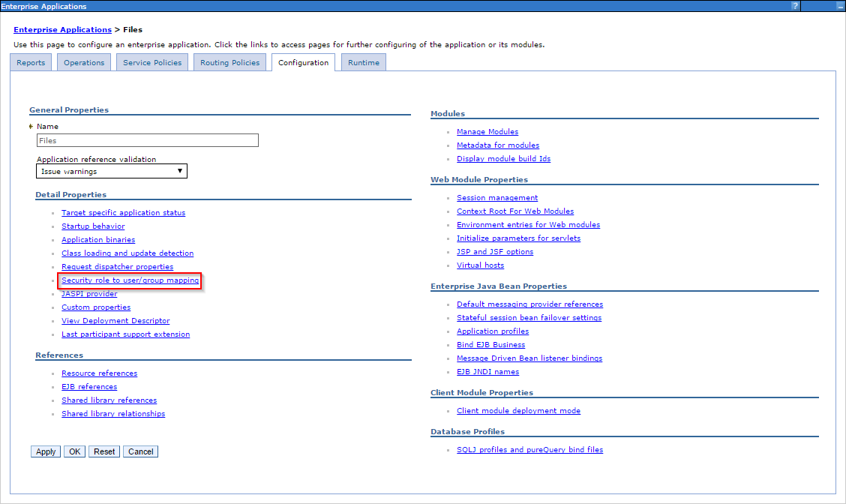Click Session management under Web Module Properties
846x504 pixels.
[x=496, y=197]
